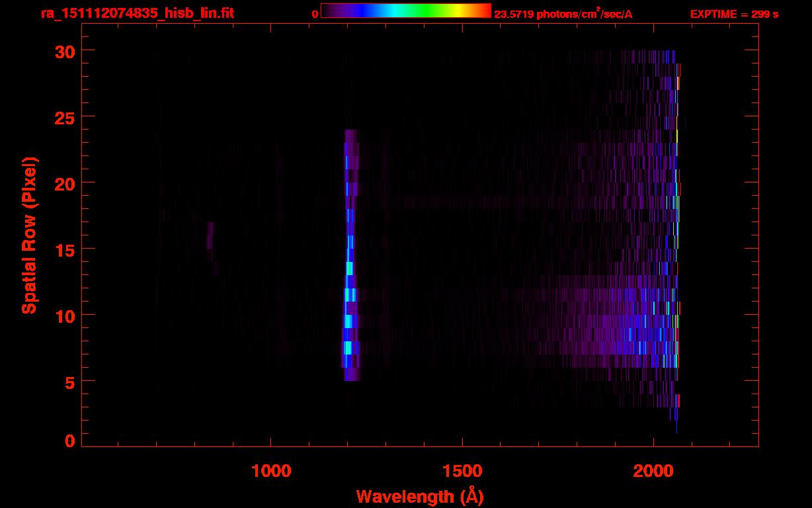Image resolution: width=812 pixels, height=508 pixels.
Task: Click the rainbow color scale bar
Action: [406, 11]
